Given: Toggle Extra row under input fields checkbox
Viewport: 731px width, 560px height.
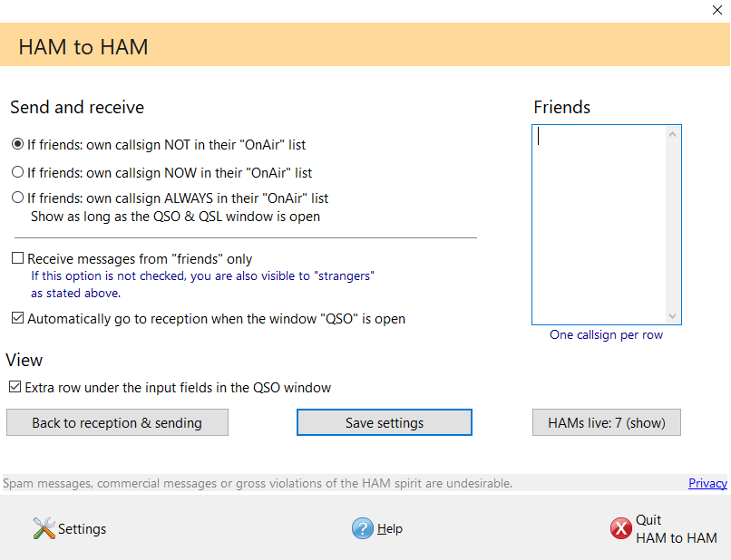Looking at the screenshot, I should pyautogui.click(x=15, y=387).
